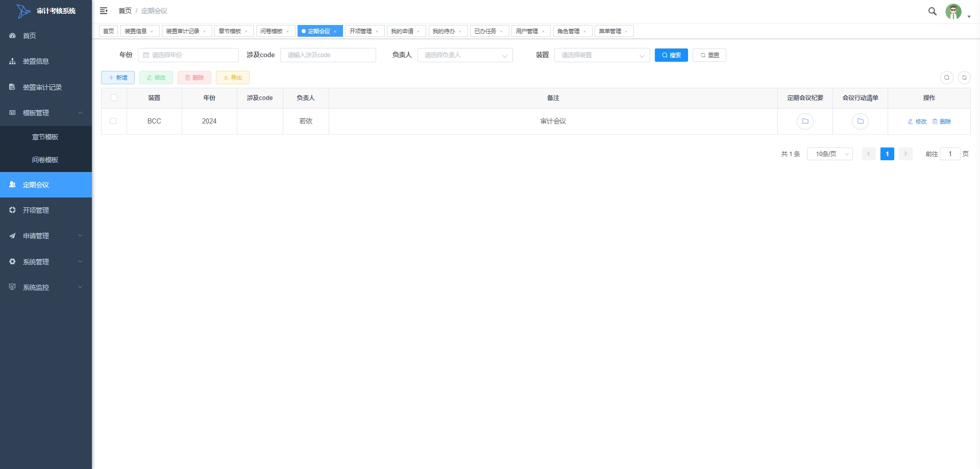Toggle the select-all header checkbox
This screenshot has height=469, width=980.
tap(114, 98)
